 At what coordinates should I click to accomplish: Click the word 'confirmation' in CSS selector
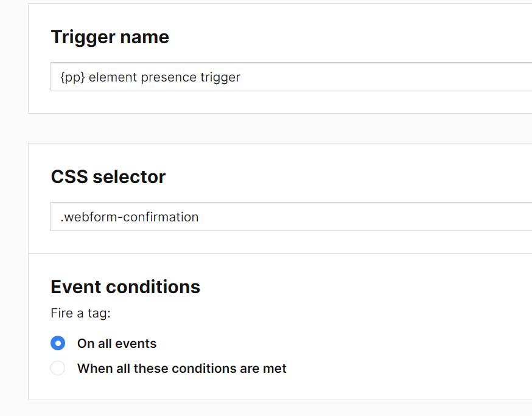(164, 217)
